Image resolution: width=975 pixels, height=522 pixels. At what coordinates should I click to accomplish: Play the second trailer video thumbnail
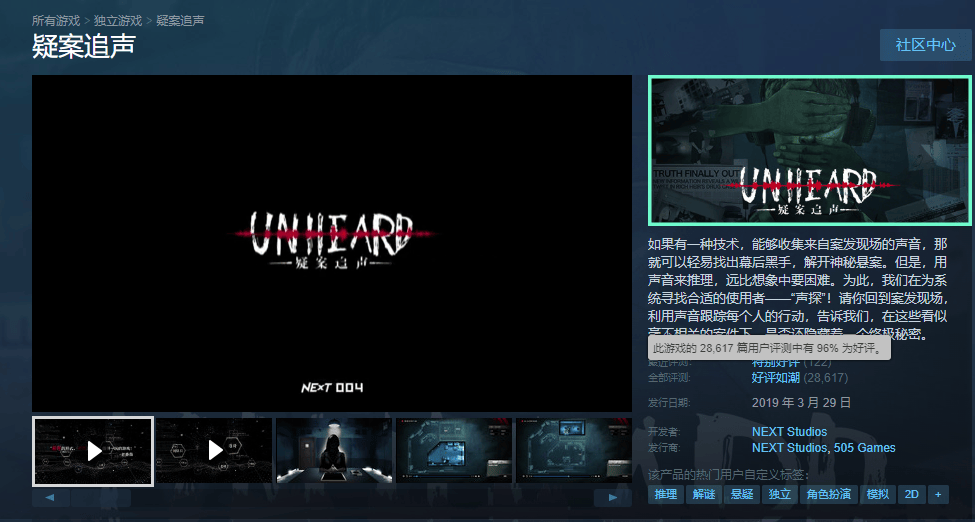214,451
